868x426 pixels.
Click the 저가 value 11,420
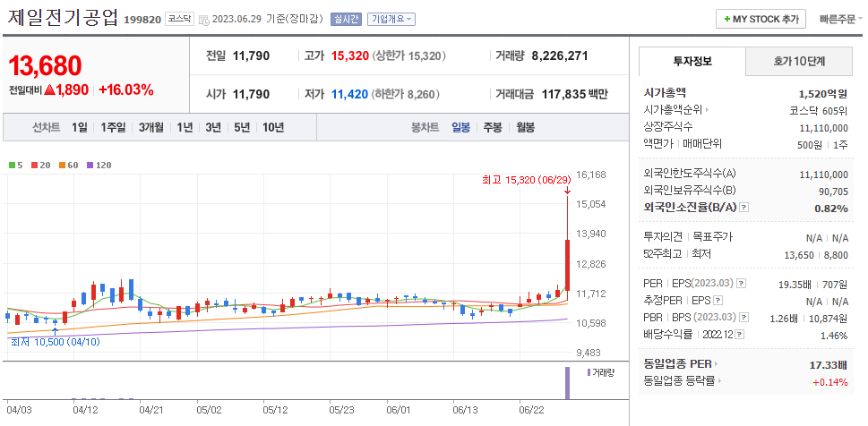[349, 94]
